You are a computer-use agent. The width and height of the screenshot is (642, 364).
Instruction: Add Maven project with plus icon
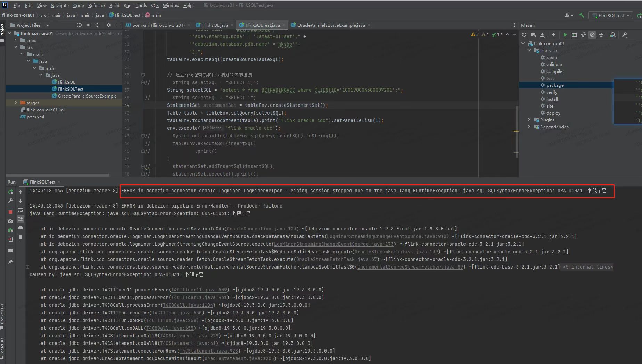pyautogui.click(x=554, y=35)
